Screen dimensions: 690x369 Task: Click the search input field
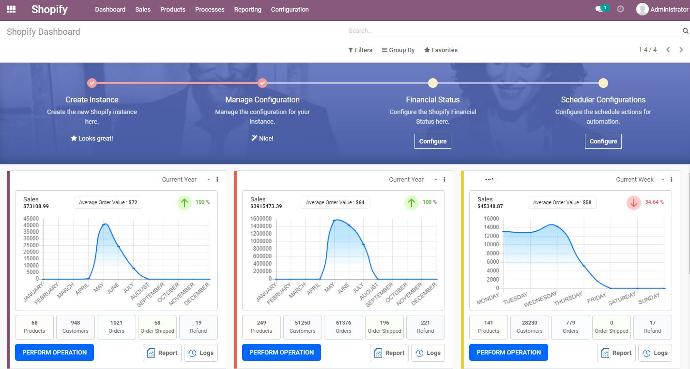click(513, 31)
